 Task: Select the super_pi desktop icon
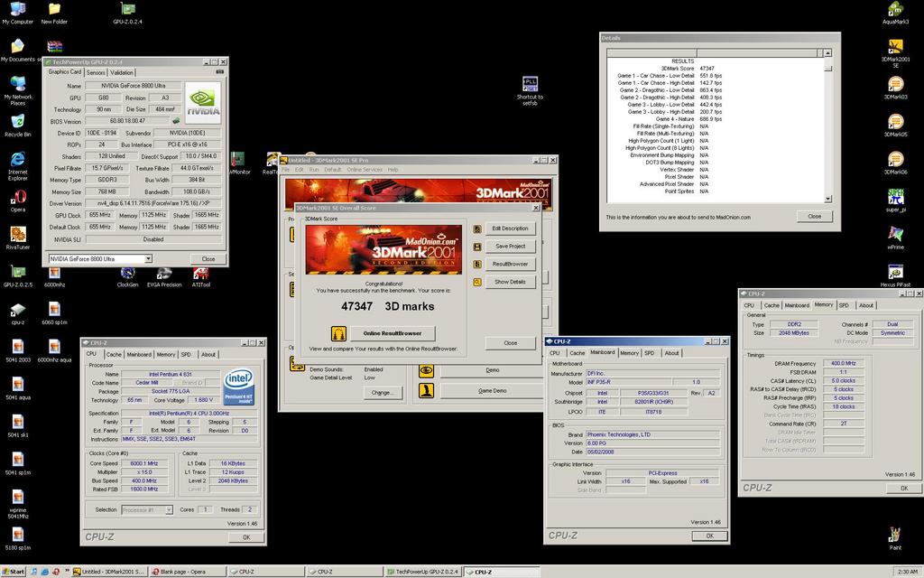895,200
